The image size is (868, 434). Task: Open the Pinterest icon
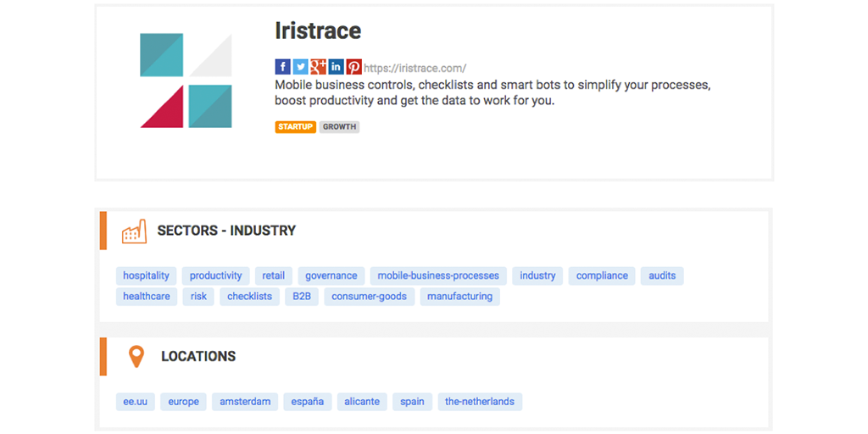point(353,67)
